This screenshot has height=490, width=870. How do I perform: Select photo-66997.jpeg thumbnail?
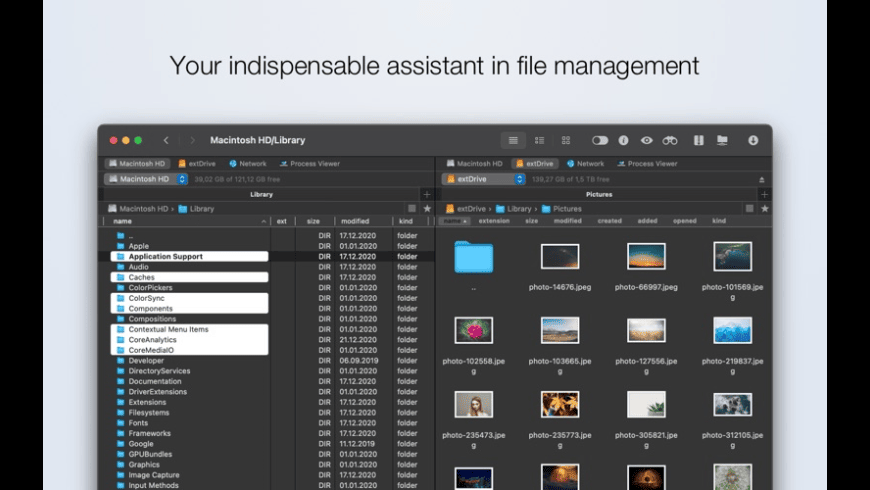point(646,256)
